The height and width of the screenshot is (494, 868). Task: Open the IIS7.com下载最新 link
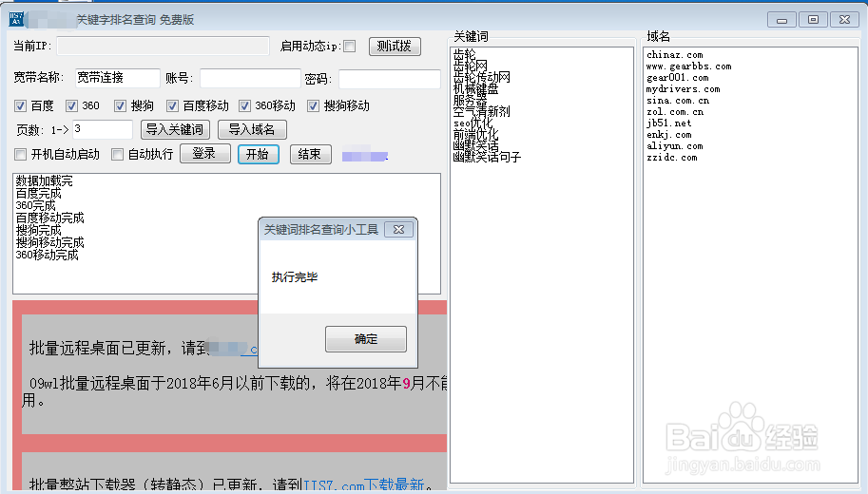click(x=364, y=484)
